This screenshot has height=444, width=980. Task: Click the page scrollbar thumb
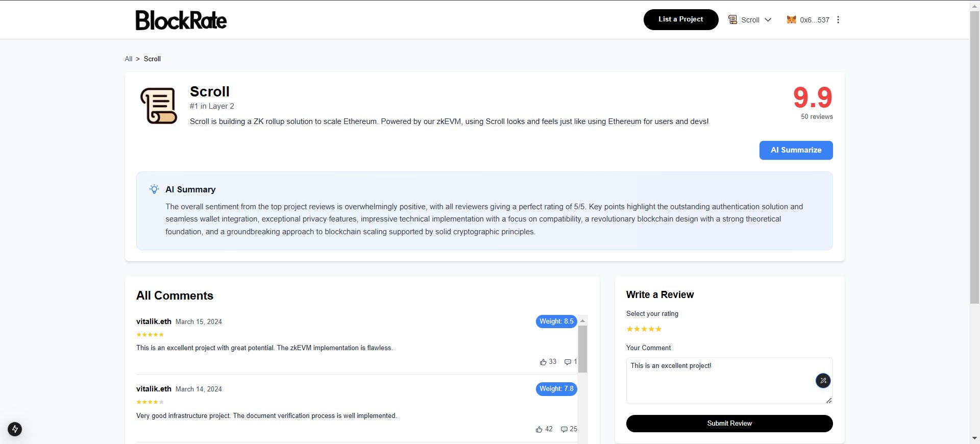click(x=974, y=157)
